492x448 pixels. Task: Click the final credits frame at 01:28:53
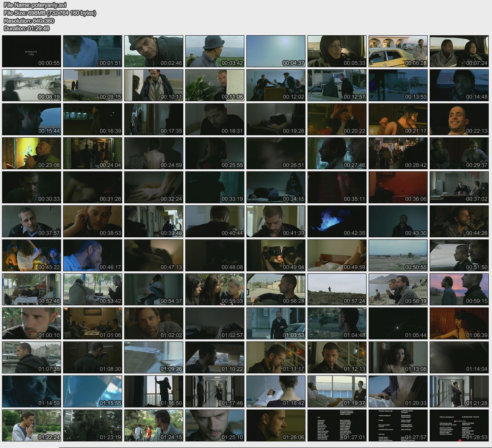coord(459,425)
